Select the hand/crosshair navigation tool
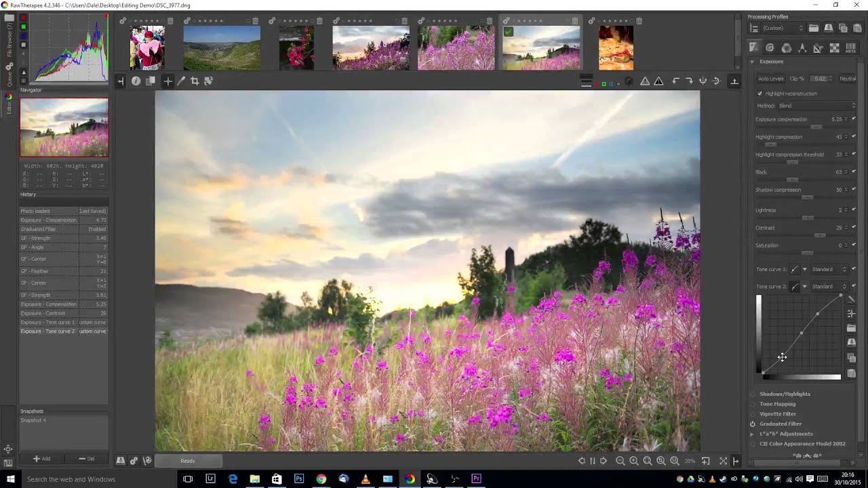This screenshot has width=868, height=488. 167,81
